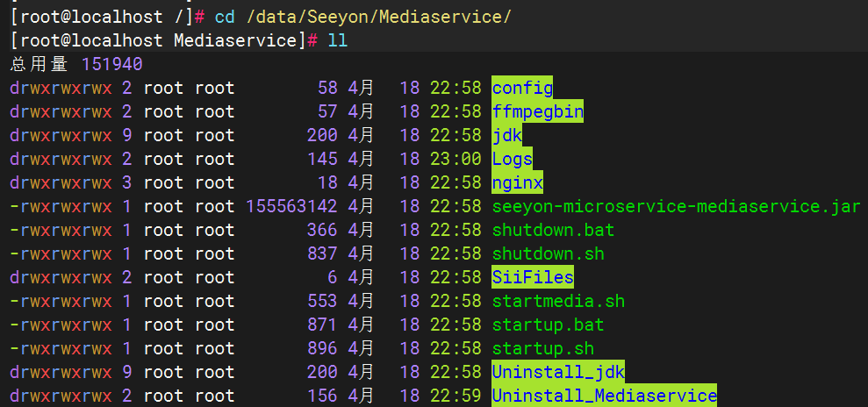Screen dimensions: 868x407
Task: Select seeyon-microservice-mediaservice.jar filename
Action: 676,206
